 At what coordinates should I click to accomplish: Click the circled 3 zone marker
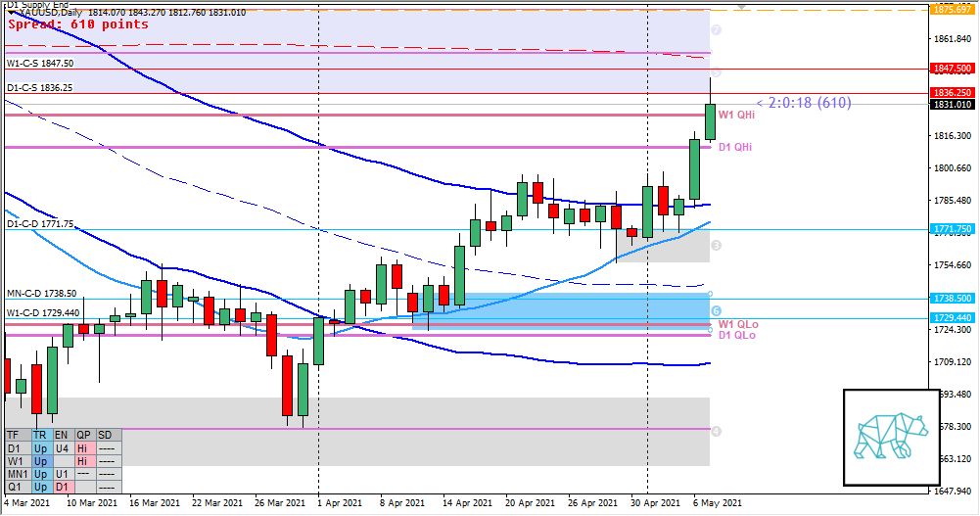[x=717, y=245]
